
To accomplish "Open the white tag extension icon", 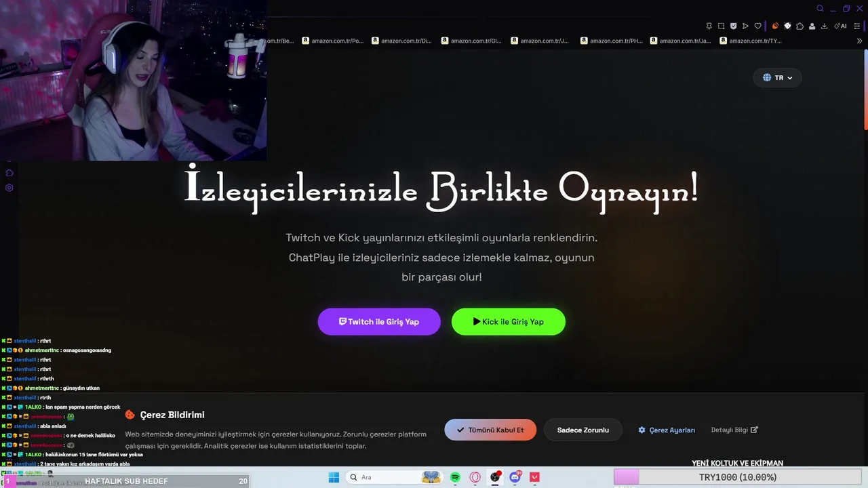I will click(x=787, y=26).
